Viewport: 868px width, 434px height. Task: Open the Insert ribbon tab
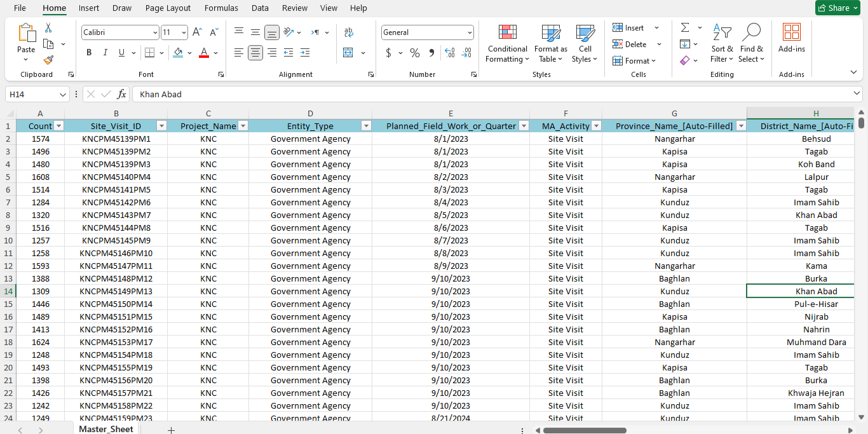coord(89,8)
